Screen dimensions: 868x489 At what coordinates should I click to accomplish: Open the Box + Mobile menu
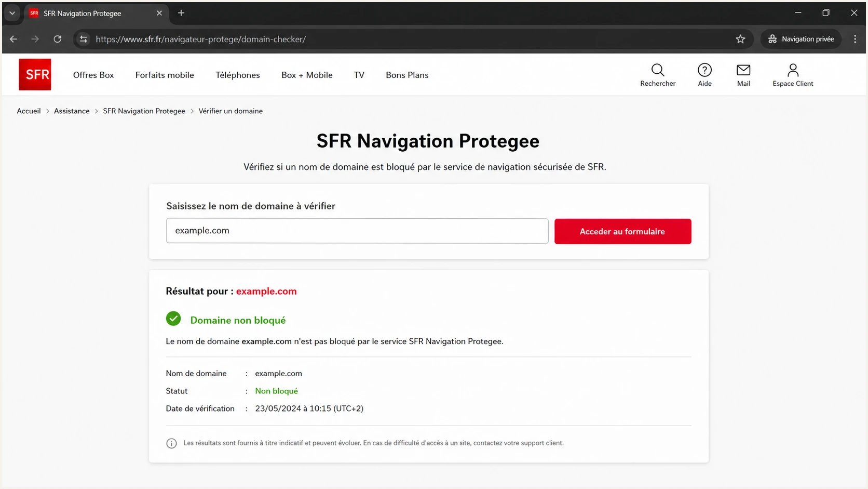tap(307, 75)
